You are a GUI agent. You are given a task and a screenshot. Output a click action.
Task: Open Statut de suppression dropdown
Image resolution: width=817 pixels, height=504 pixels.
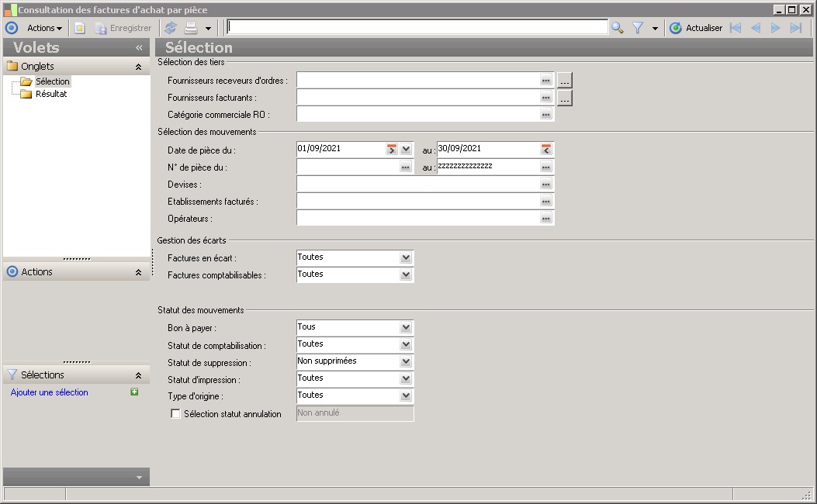406,361
